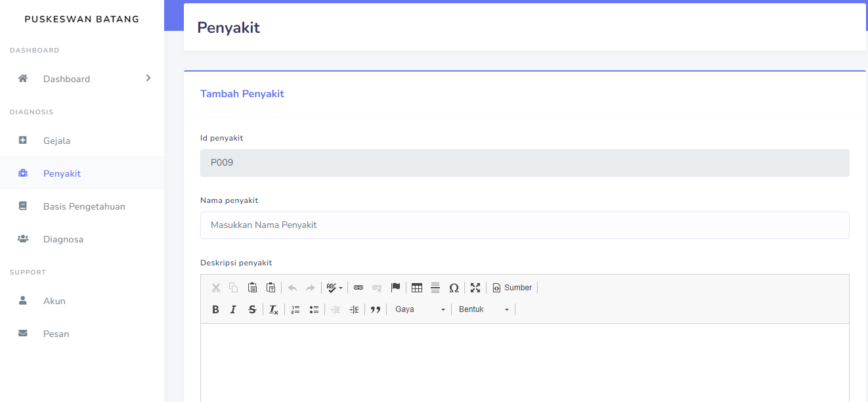Paste as plain text in description

point(271,287)
